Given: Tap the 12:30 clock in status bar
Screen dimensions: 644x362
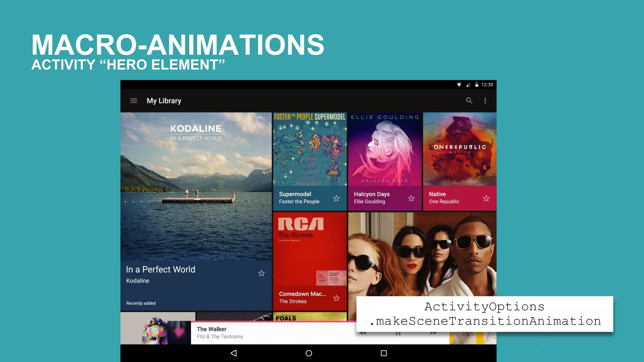Looking at the screenshot, I should point(487,85).
